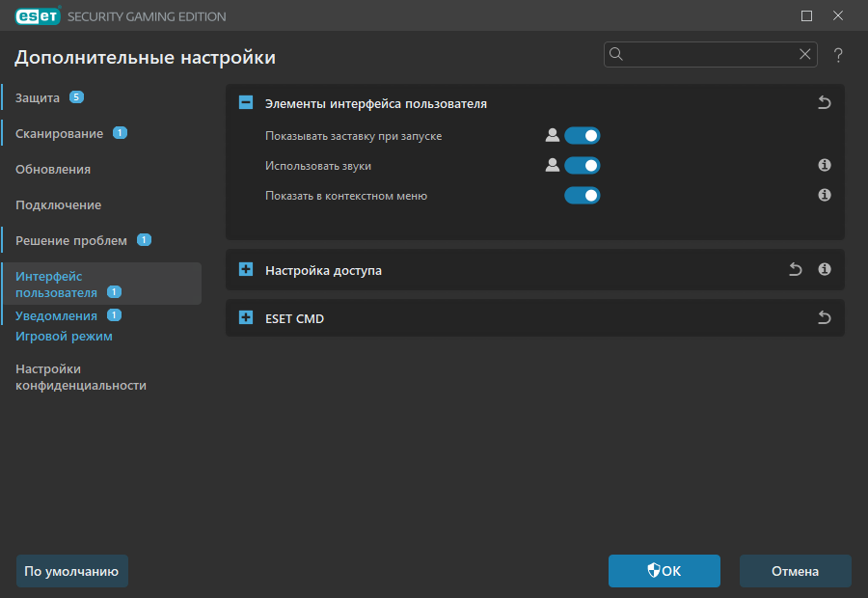Click the 'По умолчанию' button
868x598 pixels.
pyautogui.click(x=72, y=571)
